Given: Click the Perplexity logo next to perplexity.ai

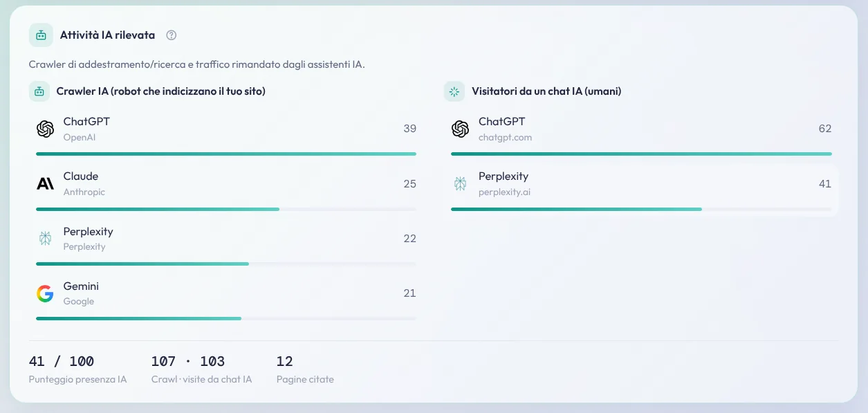Looking at the screenshot, I should pyautogui.click(x=460, y=183).
